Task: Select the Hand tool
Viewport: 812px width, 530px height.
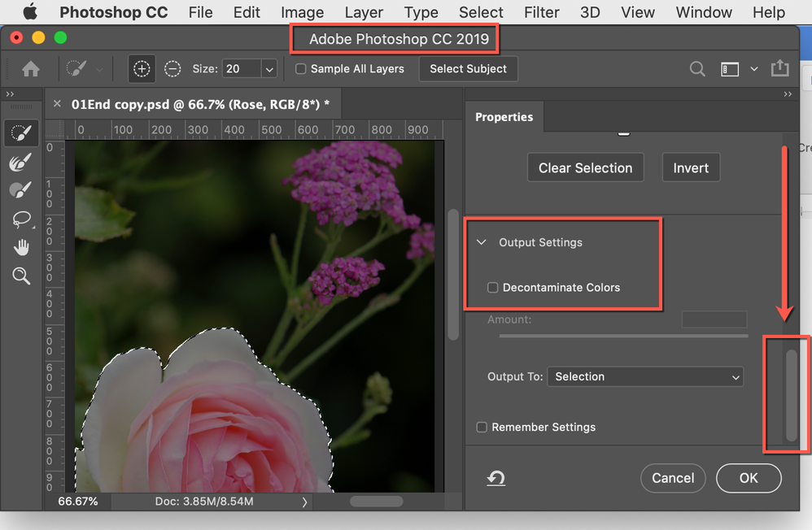Action: 21,247
